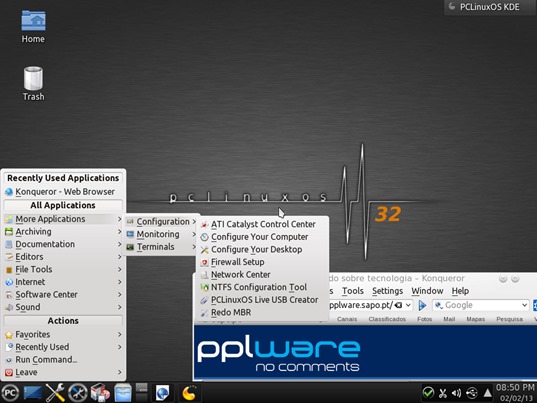Screen dimensions: 537x403
Task: Open the Leave submenu
Action: coord(63,373)
